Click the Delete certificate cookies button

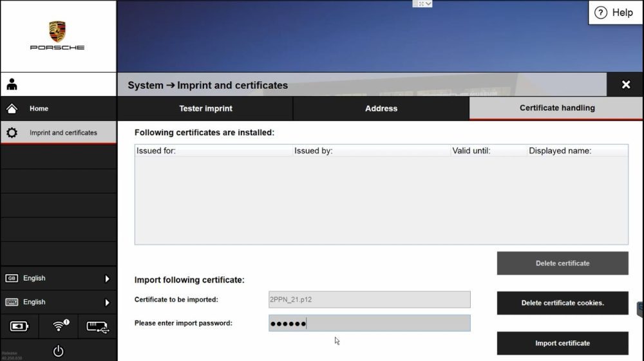[x=562, y=303]
